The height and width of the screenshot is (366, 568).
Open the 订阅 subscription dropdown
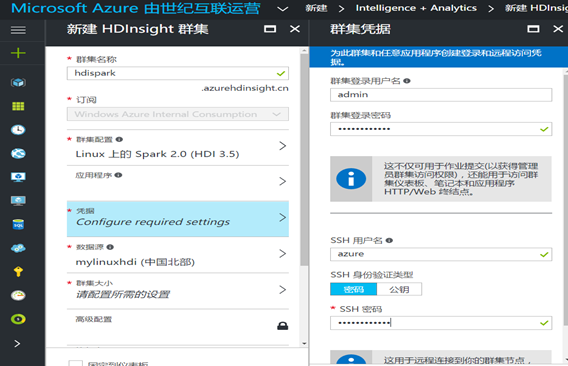tap(178, 114)
